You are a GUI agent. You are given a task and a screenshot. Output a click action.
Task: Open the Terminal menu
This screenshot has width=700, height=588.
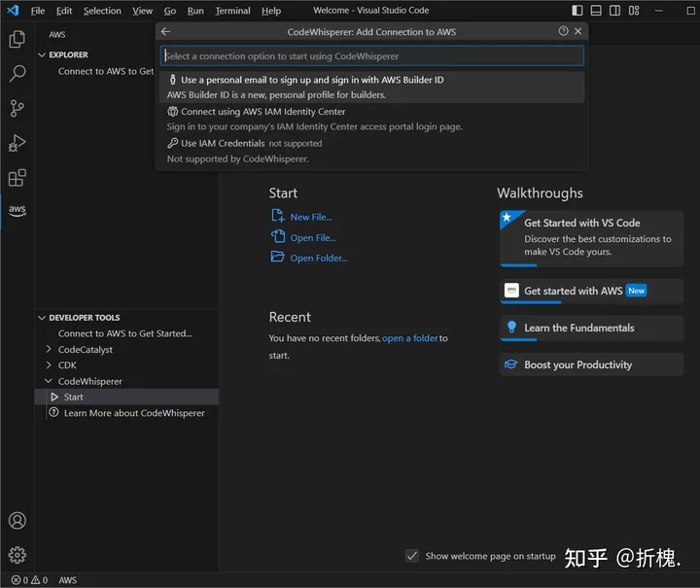pyautogui.click(x=231, y=11)
